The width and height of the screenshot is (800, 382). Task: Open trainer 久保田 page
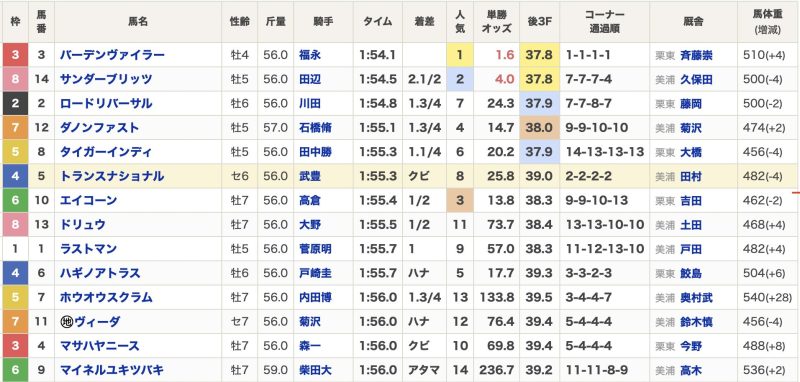(696, 80)
